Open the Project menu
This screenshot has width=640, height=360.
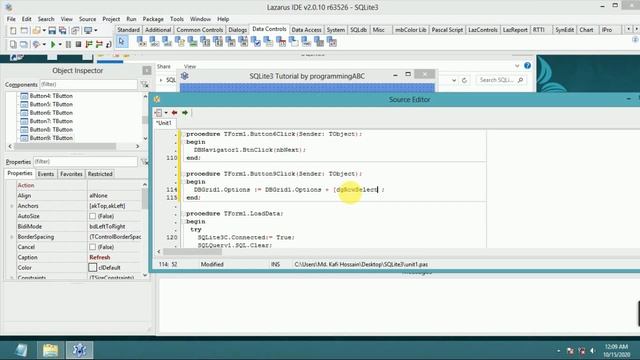tap(111, 19)
